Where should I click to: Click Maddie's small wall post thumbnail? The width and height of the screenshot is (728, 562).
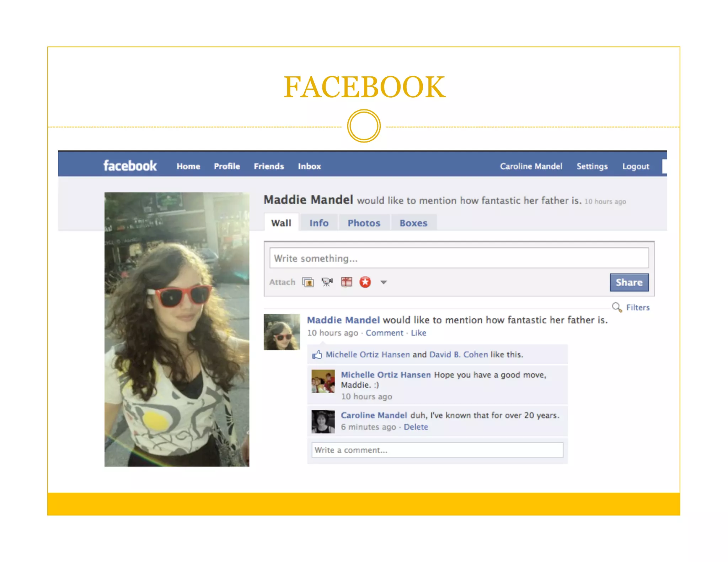[x=282, y=332]
